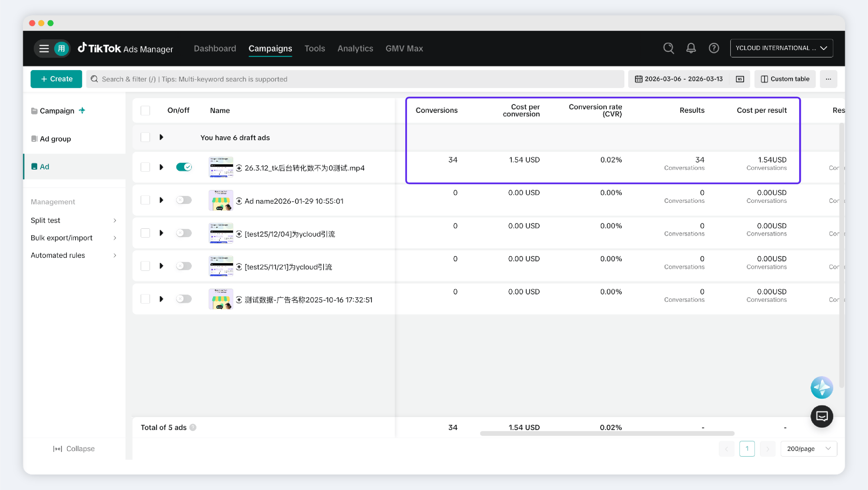The height and width of the screenshot is (490, 868).
Task: Click the icon before [test25/12/04] ad name
Action: [x=239, y=234]
